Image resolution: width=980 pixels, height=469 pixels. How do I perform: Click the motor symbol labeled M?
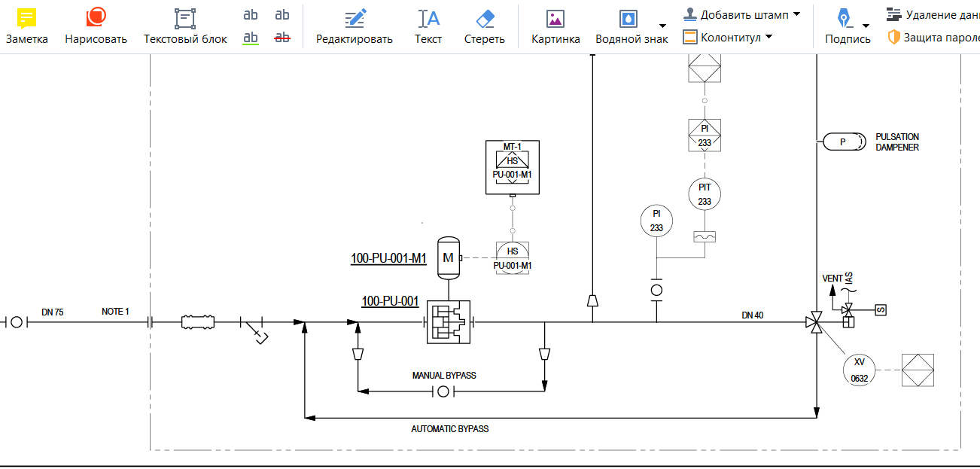(449, 257)
